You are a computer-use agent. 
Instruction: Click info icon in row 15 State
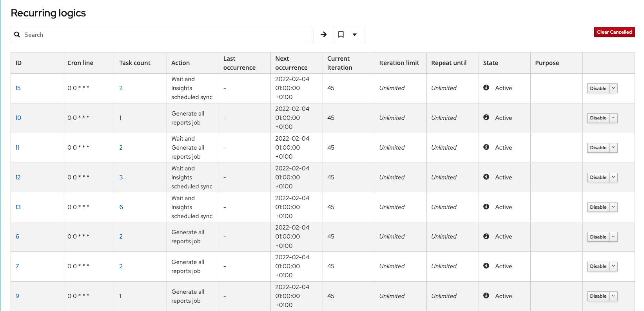(x=486, y=88)
